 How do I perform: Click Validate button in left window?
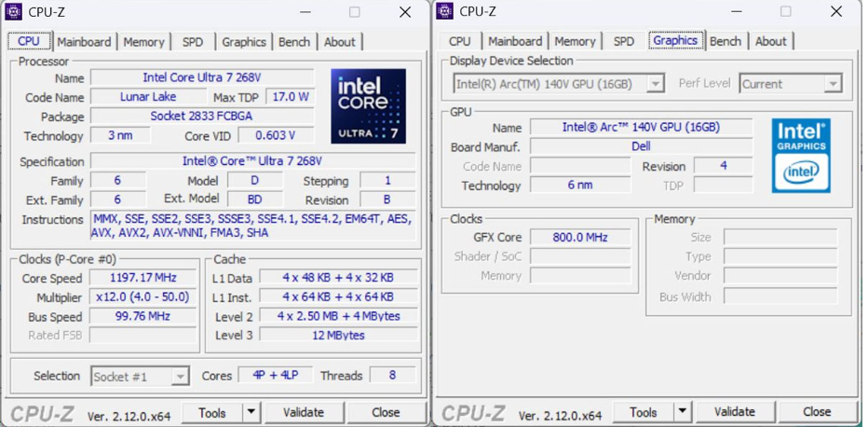(304, 413)
